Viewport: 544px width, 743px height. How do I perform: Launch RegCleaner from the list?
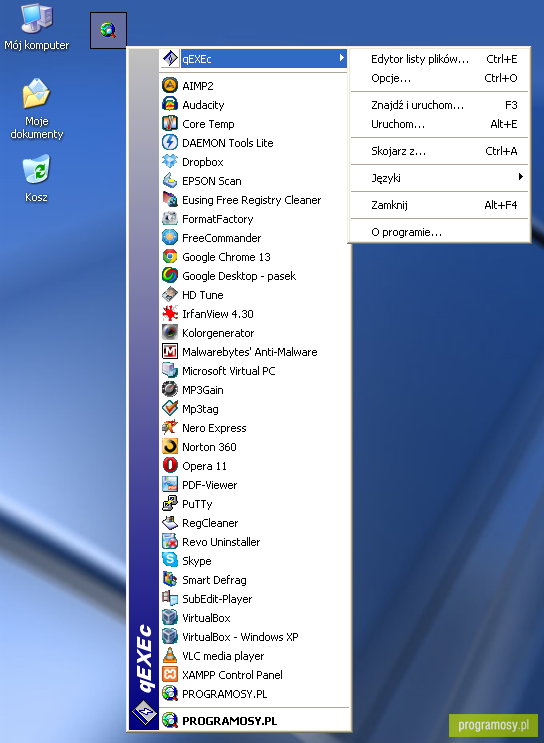(x=254, y=523)
